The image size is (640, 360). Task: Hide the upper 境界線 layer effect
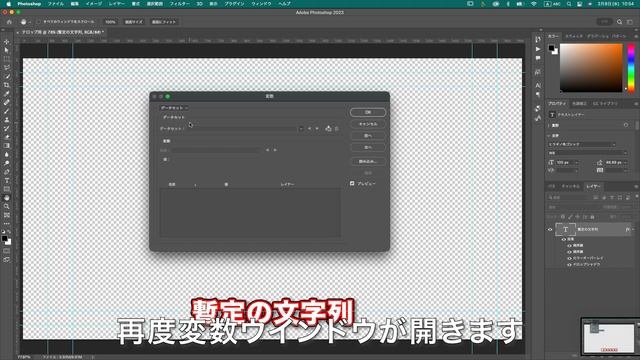[569, 246]
